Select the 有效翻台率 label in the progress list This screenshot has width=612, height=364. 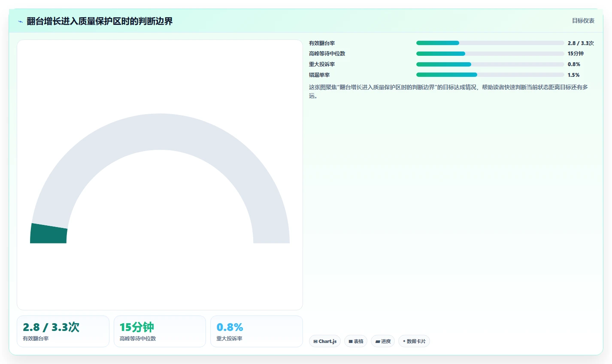322,43
